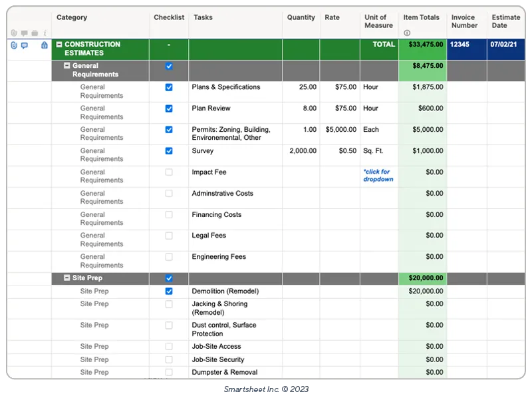Click General Requirements subtotal $8,475.00
Image resolution: width=532 pixels, height=400 pixels.
423,71
